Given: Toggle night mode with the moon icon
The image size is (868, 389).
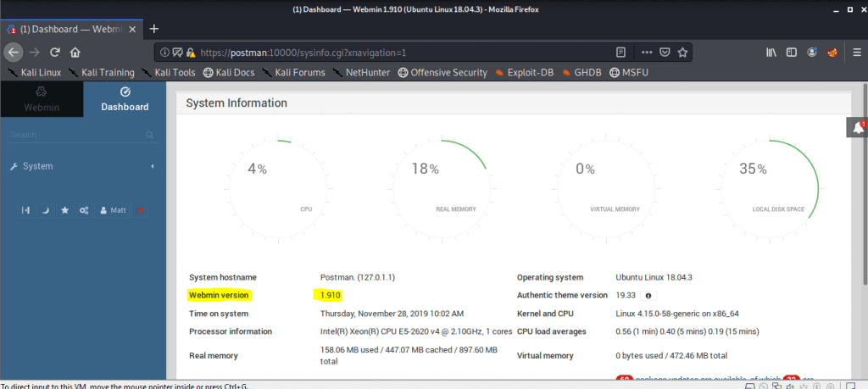Looking at the screenshot, I should 46,210.
